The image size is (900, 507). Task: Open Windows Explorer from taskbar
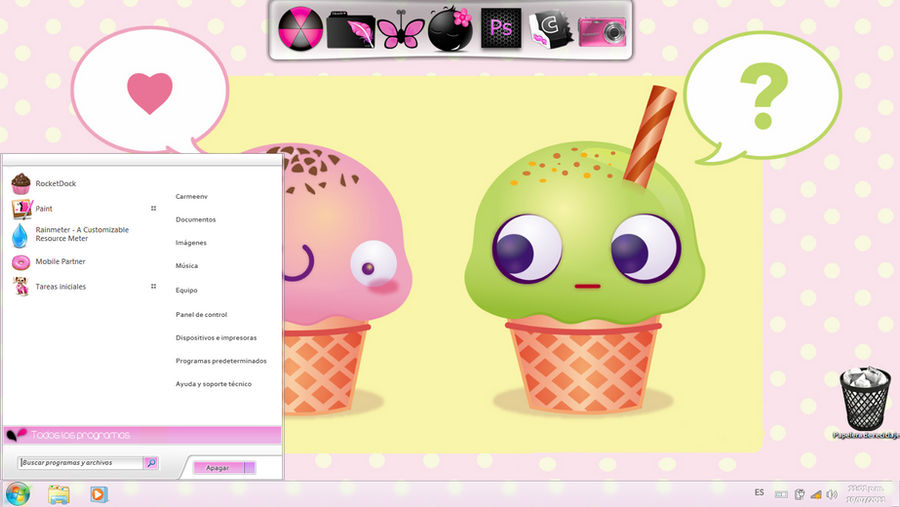click(x=59, y=494)
